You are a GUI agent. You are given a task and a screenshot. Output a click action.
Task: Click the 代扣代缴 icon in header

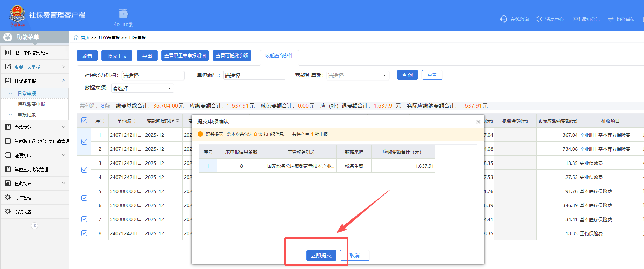[x=123, y=14]
